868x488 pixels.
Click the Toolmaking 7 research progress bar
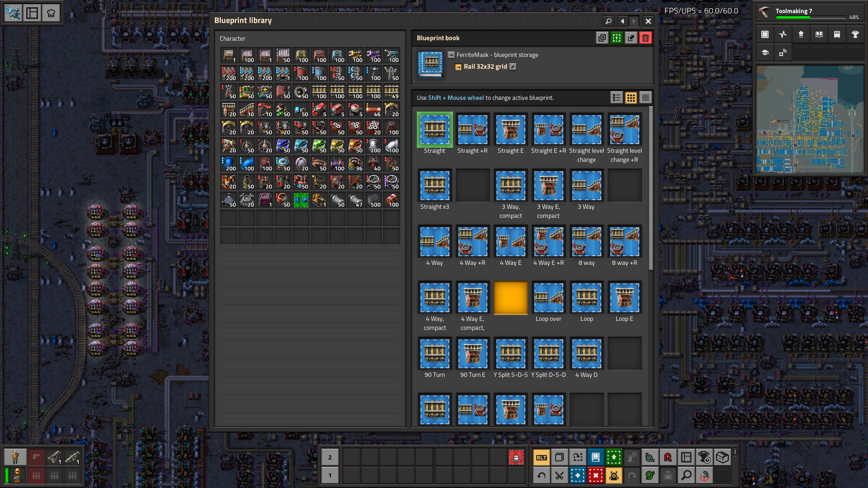click(x=810, y=18)
